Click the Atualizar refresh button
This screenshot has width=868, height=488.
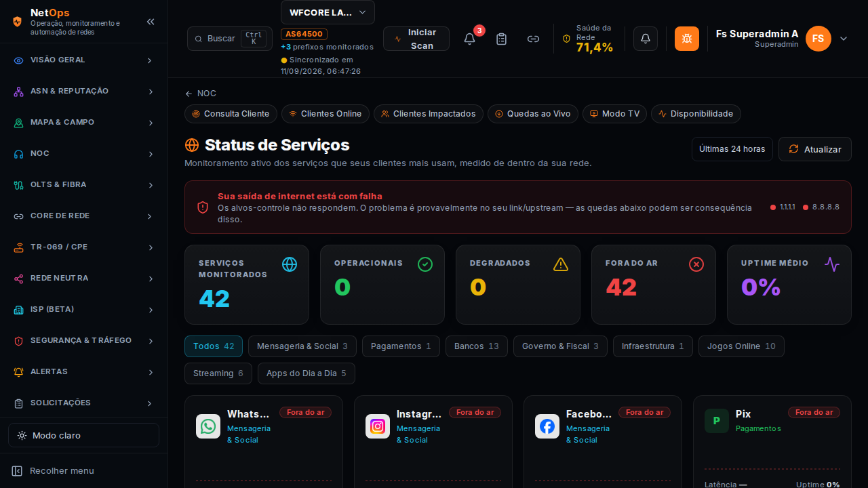click(x=815, y=149)
